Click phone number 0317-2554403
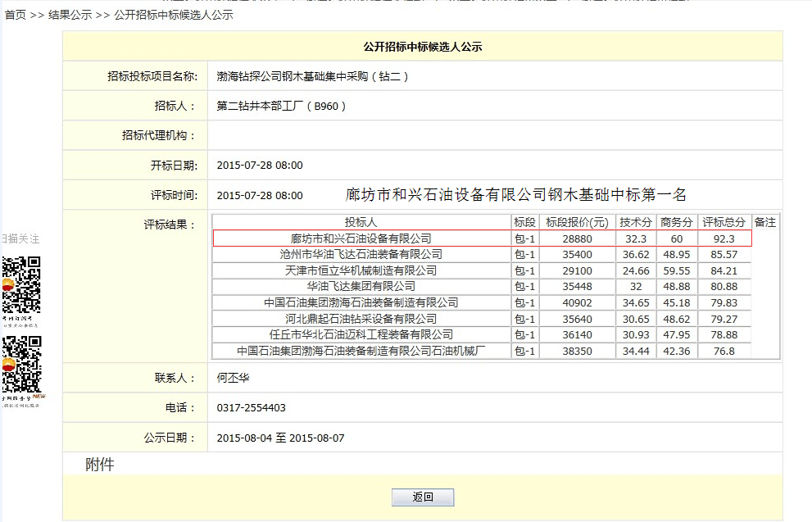 [252, 408]
